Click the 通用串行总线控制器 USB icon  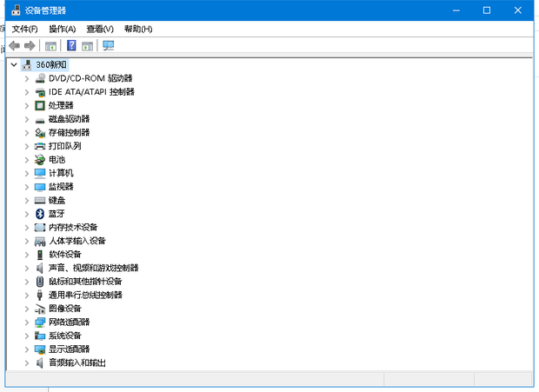click(x=40, y=296)
